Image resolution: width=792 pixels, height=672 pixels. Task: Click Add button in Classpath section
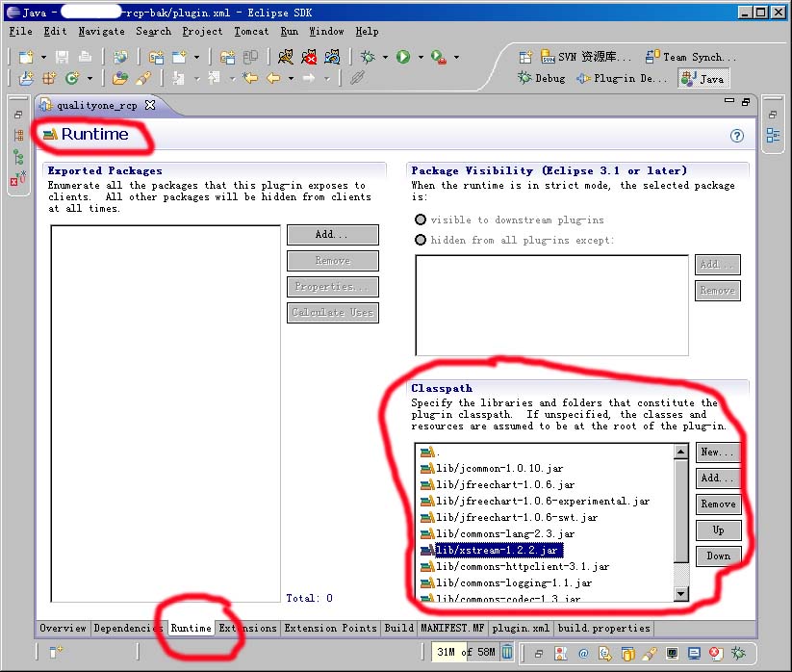click(717, 478)
